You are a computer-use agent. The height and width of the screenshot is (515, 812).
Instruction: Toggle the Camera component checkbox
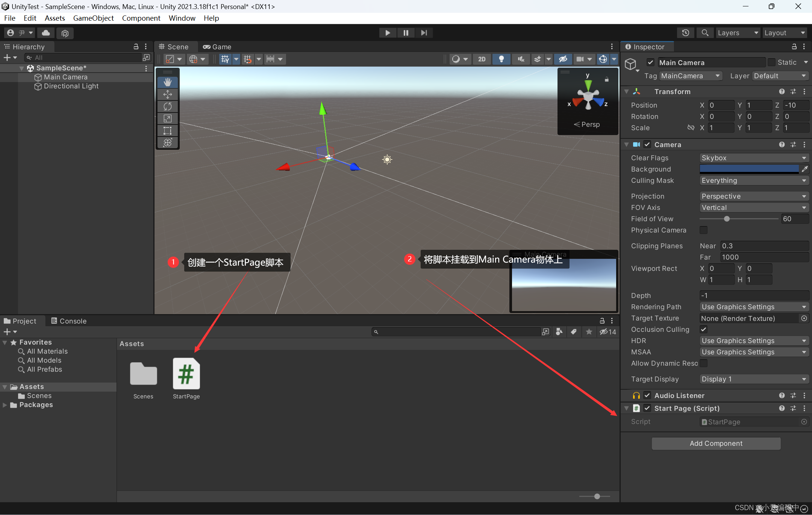(647, 144)
